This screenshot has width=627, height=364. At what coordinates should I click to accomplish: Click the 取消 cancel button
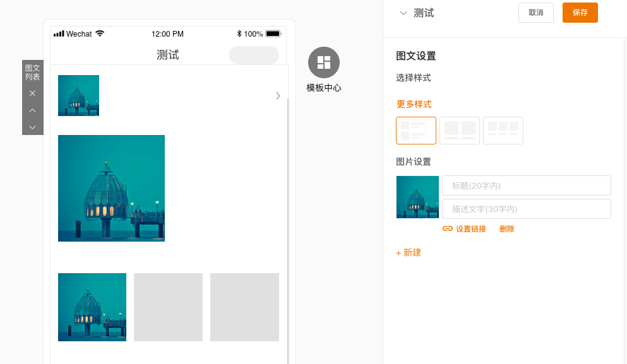tap(535, 13)
